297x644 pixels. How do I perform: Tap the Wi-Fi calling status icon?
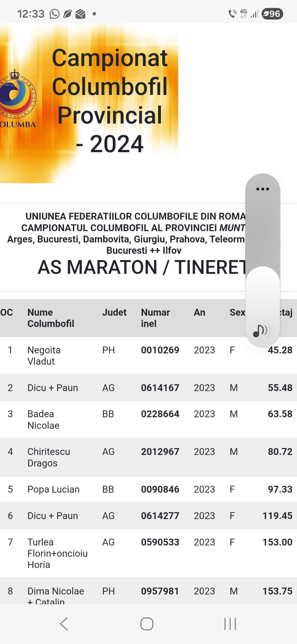coord(232,14)
